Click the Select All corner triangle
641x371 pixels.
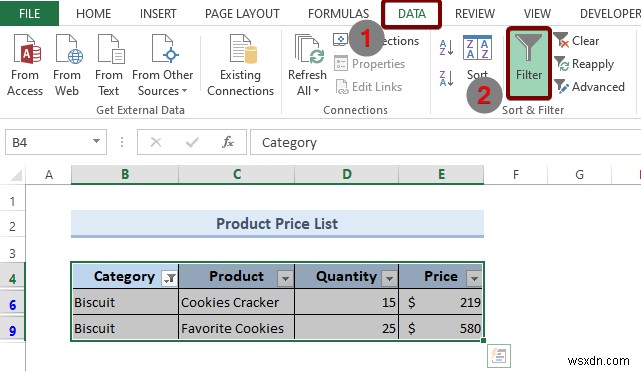16,175
